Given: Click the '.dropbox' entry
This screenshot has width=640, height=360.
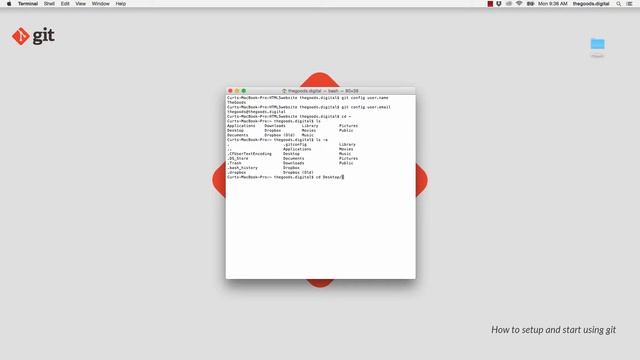Looking at the screenshot, I should (x=237, y=172).
